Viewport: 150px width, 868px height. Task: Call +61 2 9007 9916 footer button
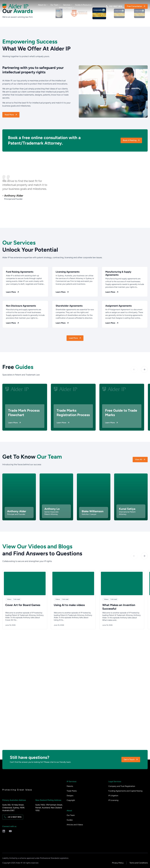click(x=13, y=817)
